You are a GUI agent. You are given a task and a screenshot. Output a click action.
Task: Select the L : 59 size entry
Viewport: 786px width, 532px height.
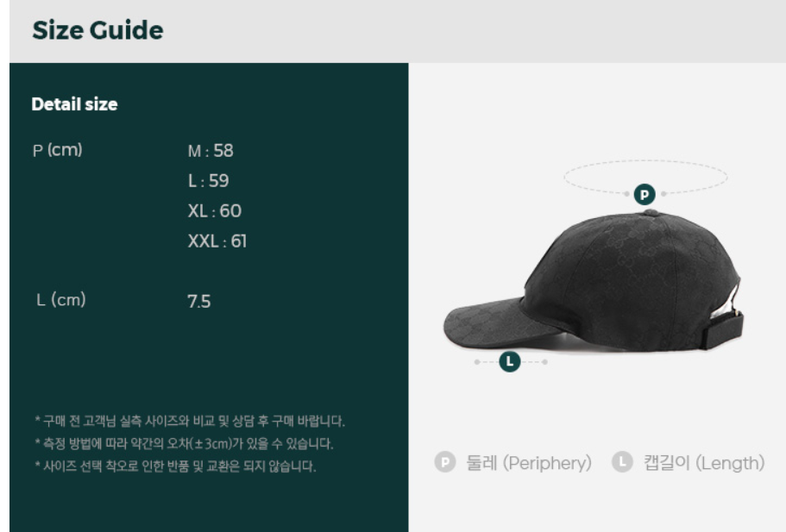click(x=208, y=181)
